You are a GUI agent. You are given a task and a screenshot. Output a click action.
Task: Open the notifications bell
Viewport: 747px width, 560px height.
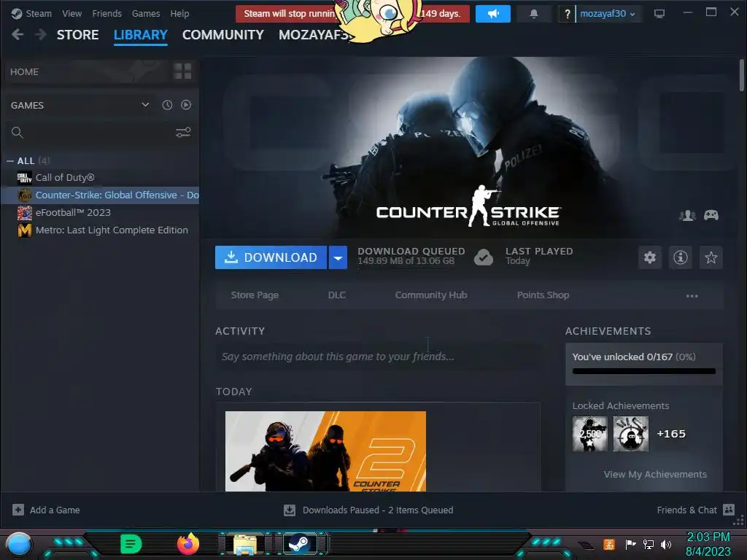534,14
